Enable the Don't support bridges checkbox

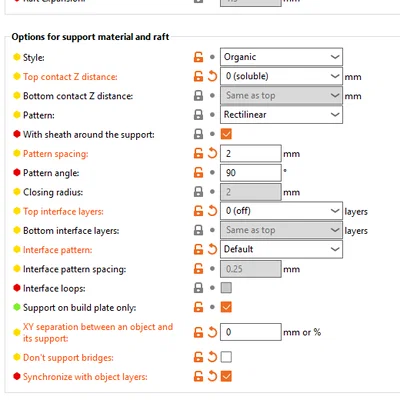pos(226,357)
